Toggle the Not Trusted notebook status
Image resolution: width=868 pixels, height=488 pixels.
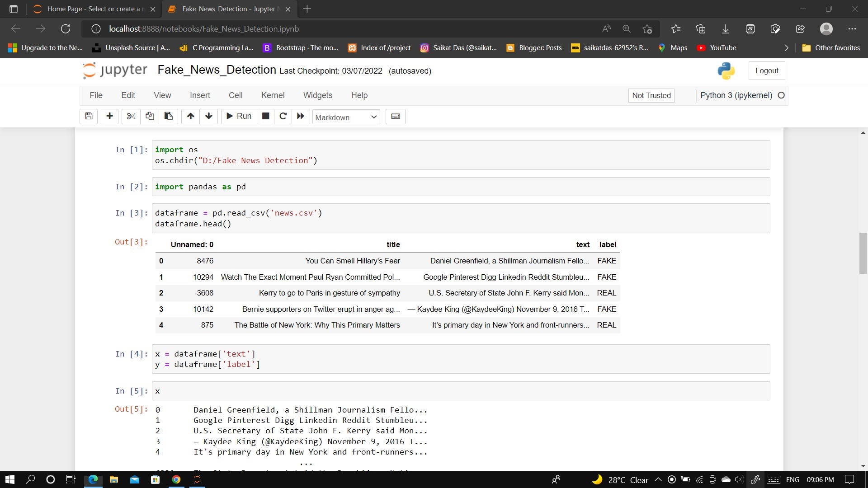[x=651, y=95]
